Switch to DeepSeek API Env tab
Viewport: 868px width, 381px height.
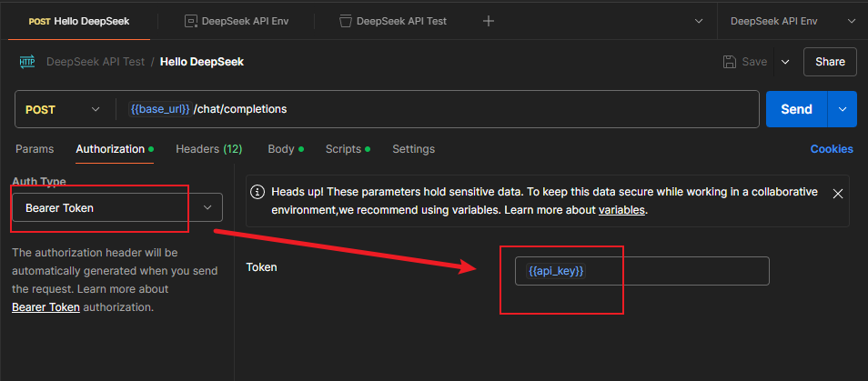click(x=237, y=21)
